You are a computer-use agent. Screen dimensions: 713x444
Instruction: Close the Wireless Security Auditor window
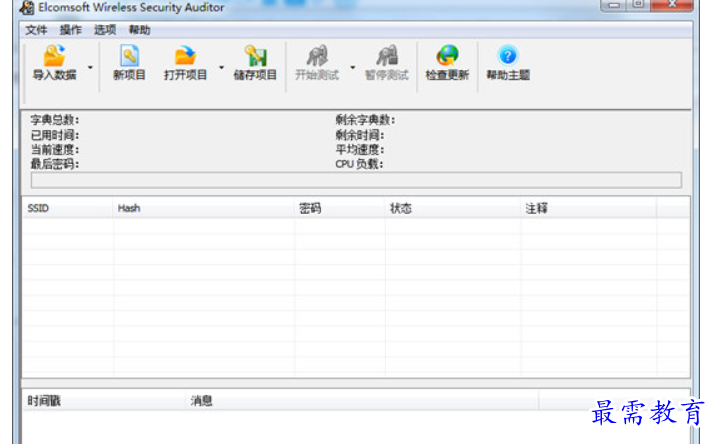click(672, 5)
